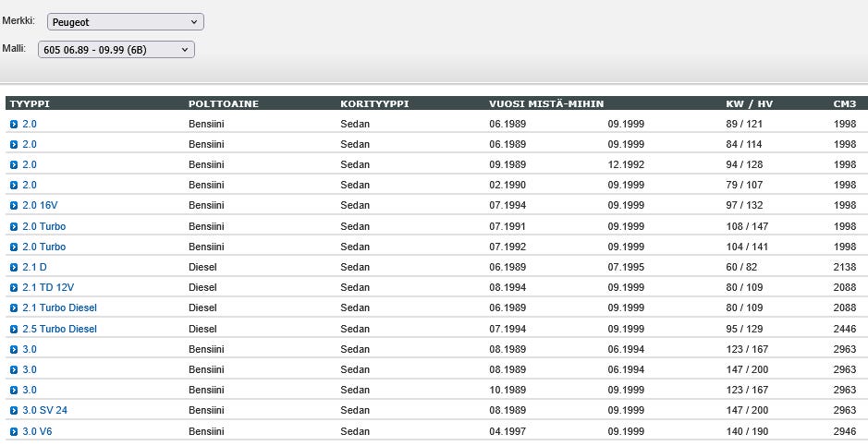Expand the Malli dropdown showing 605
The image size is (868, 446).
tap(116, 50)
